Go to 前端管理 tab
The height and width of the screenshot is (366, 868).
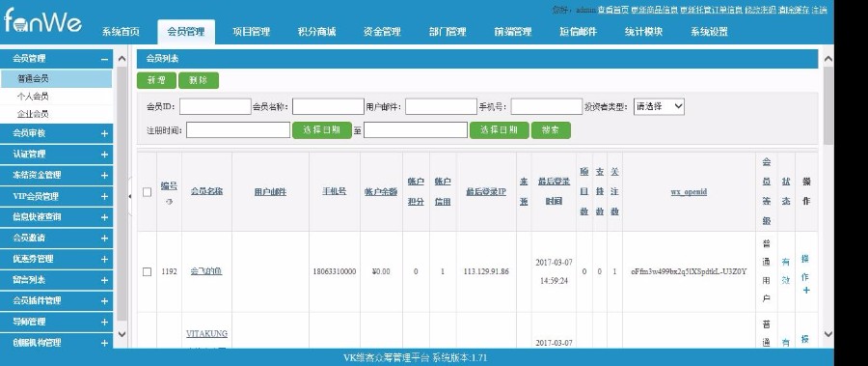(x=513, y=32)
